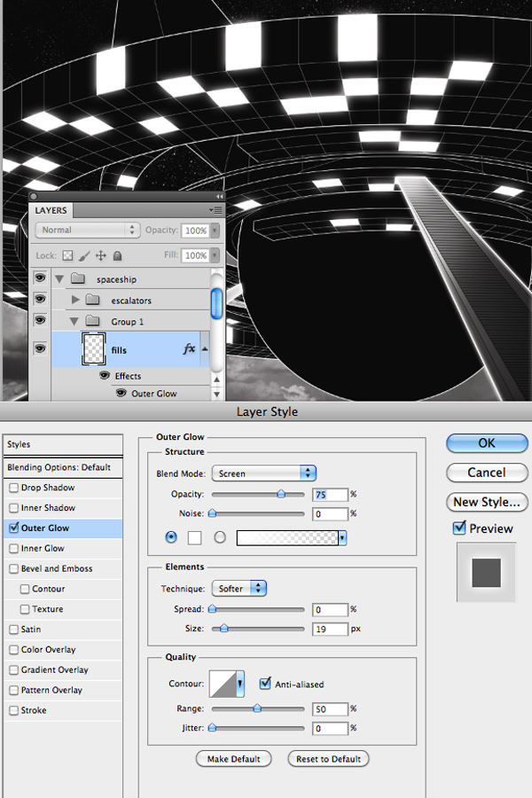Enable the Drop Shadow checkbox
The width and height of the screenshot is (532, 798).
pos(14,488)
